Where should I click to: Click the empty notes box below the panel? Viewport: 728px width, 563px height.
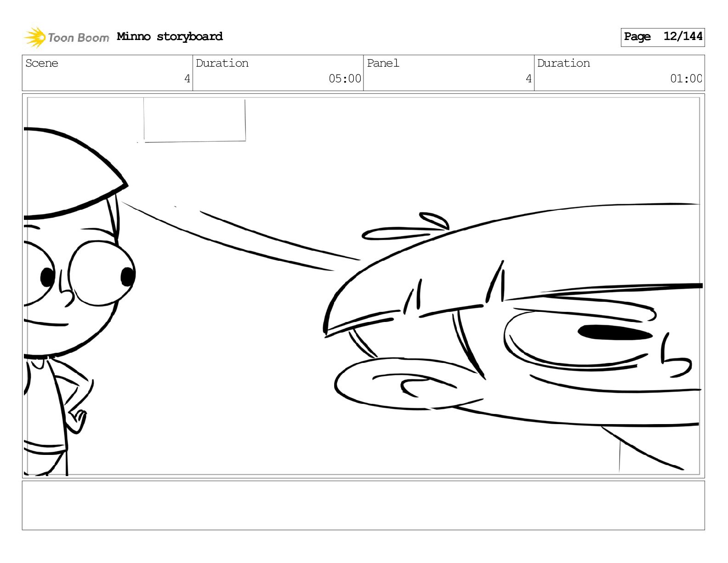coord(363,505)
